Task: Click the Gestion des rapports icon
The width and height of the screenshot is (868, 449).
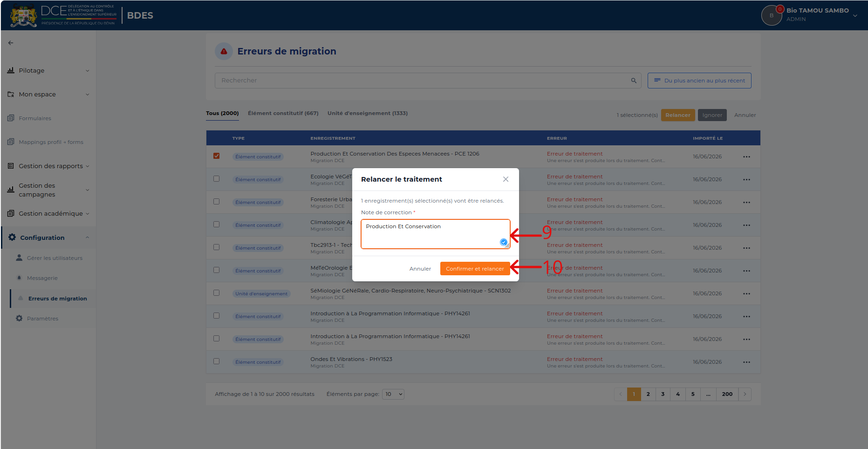Action: click(x=11, y=166)
